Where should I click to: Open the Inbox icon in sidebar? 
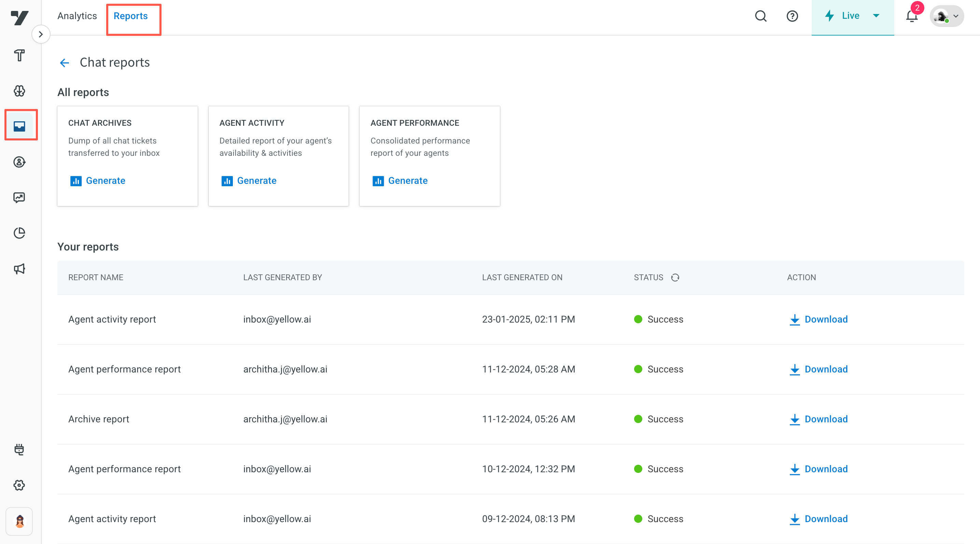(x=19, y=126)
